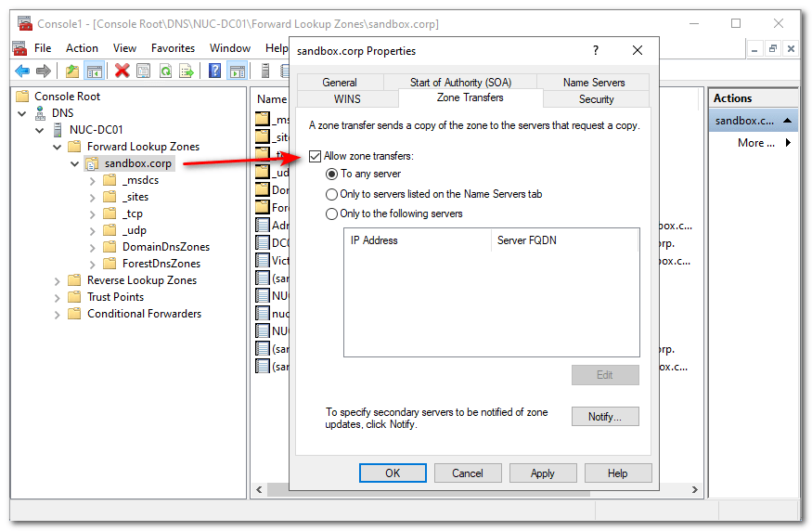This screenshot has height=531, width=812.
Task: Expand the Reverse Lookup Zones node
Action: click(x=57, y=280)
